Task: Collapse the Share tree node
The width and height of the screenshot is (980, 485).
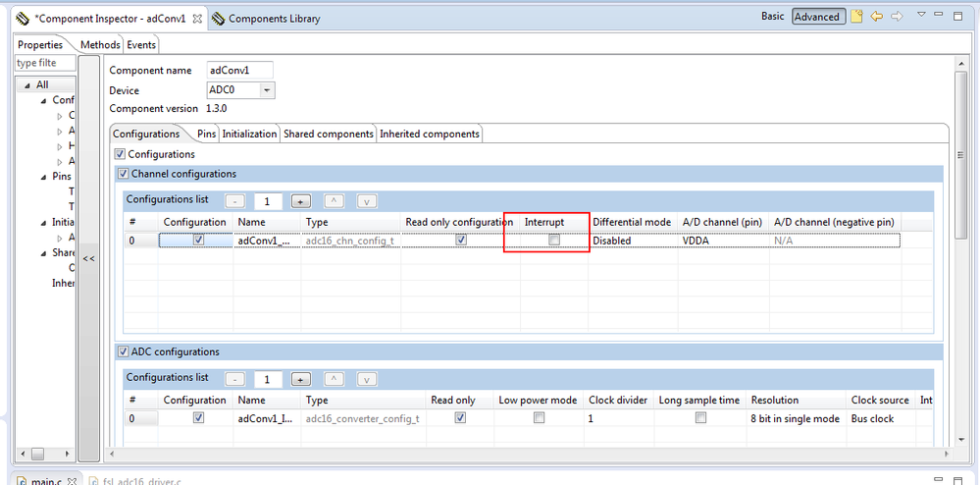Action: [44, 253]
